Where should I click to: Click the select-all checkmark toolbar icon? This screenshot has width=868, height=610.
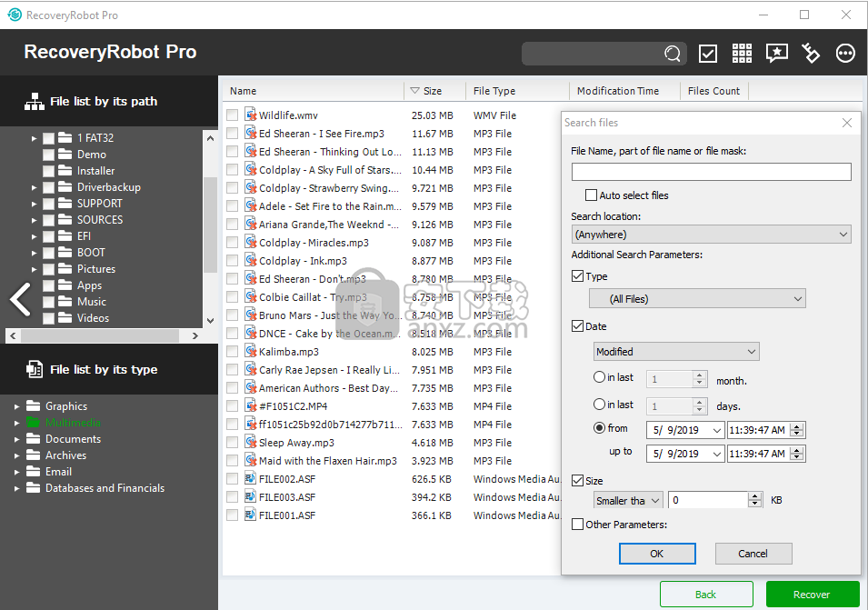[x=708, y=54]
